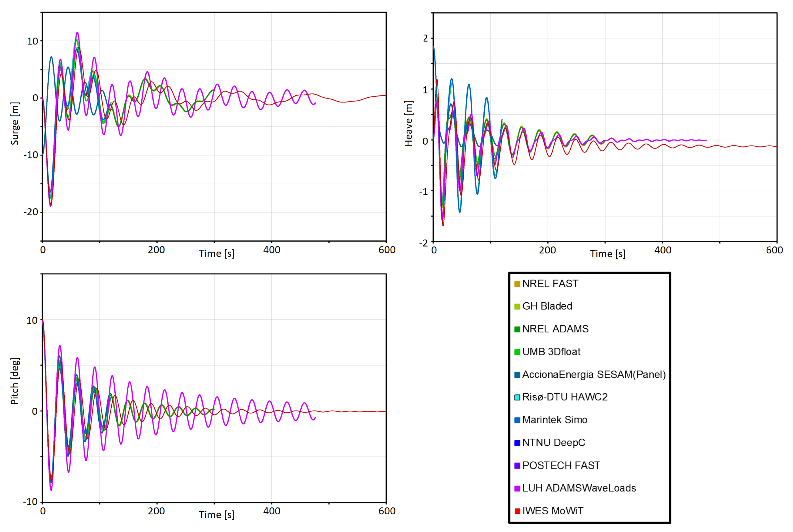This screenshot has height=532, width=793.
Task: Click the NREL ADAMS green legend swatch
Action: click(517, 329)
